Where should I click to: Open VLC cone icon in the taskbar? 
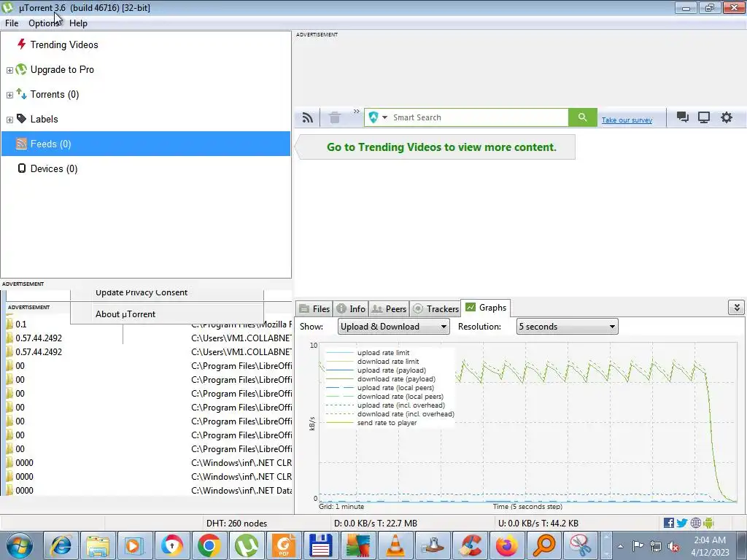(395, 545)
